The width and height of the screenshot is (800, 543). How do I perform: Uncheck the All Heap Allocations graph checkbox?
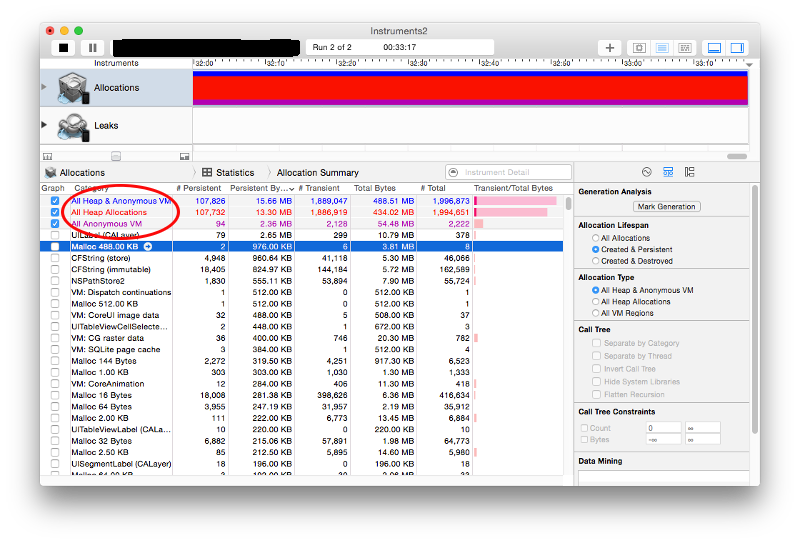tap(55, 212)
